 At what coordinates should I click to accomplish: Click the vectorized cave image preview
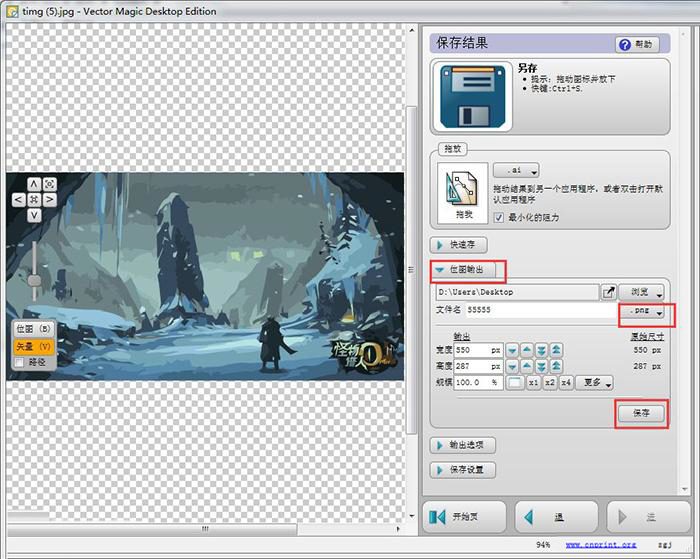point(205,277)
